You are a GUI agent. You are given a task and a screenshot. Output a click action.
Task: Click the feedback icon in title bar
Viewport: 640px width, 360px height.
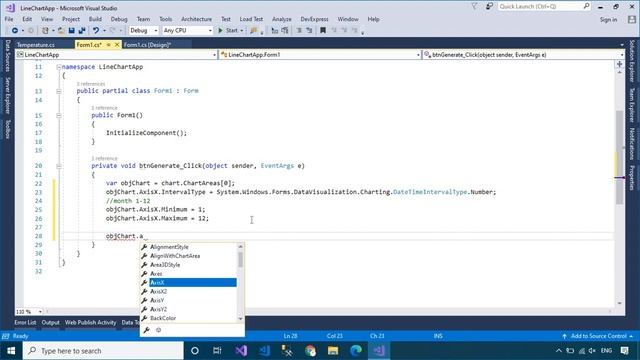click(x=489, y=7)
